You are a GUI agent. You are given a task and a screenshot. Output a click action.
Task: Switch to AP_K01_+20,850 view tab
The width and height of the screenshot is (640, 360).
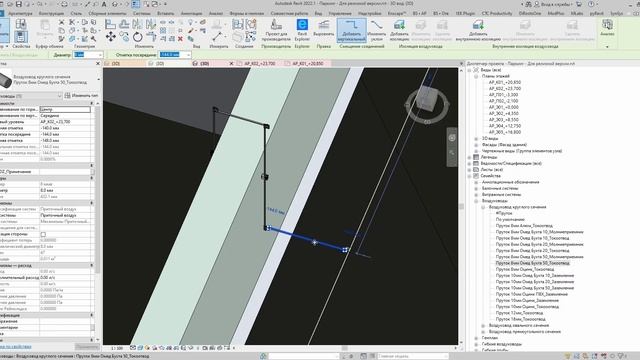(x=308, y=64)
